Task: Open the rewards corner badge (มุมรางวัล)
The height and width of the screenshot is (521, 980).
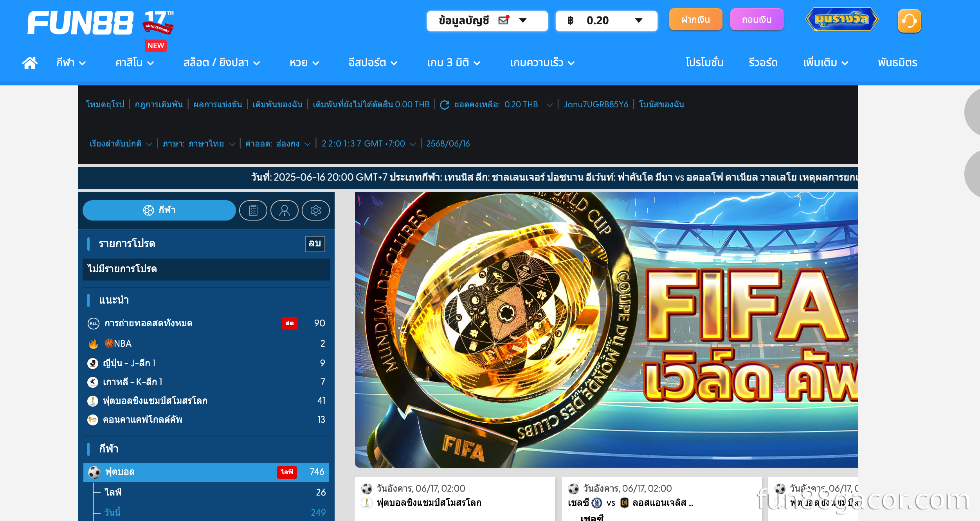Action: (x=842, y=19)
